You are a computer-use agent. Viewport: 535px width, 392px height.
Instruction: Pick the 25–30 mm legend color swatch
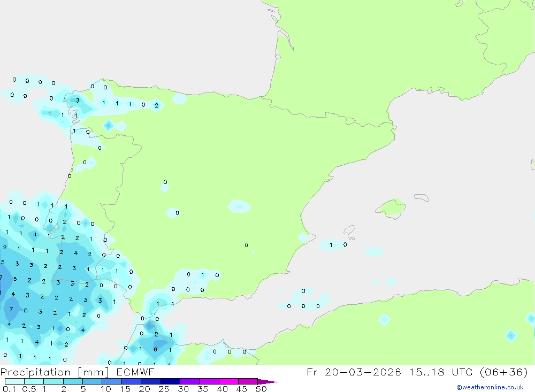170,381
